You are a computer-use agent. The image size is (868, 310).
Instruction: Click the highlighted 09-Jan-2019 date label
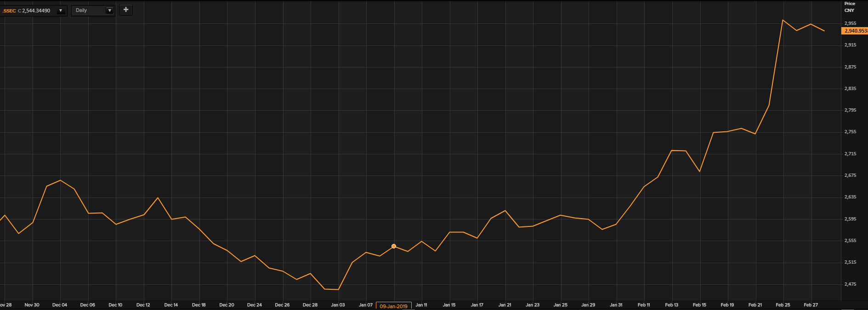click(x=393, y=306)
